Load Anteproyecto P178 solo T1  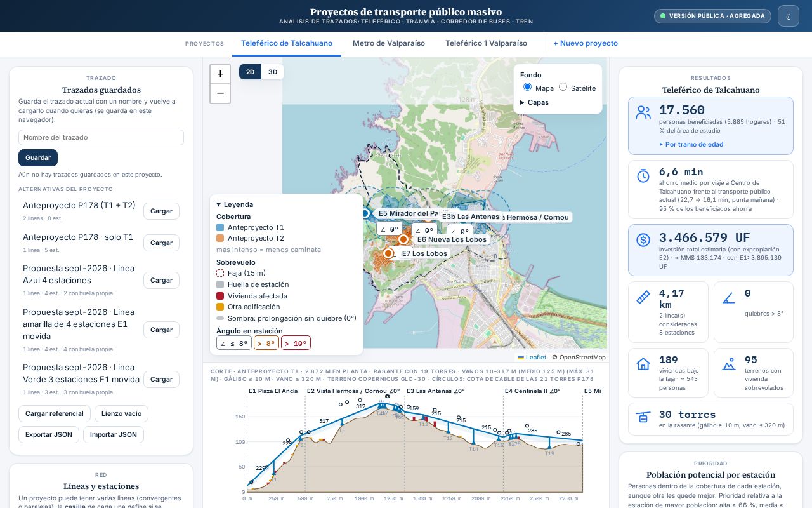click(161, 243)
